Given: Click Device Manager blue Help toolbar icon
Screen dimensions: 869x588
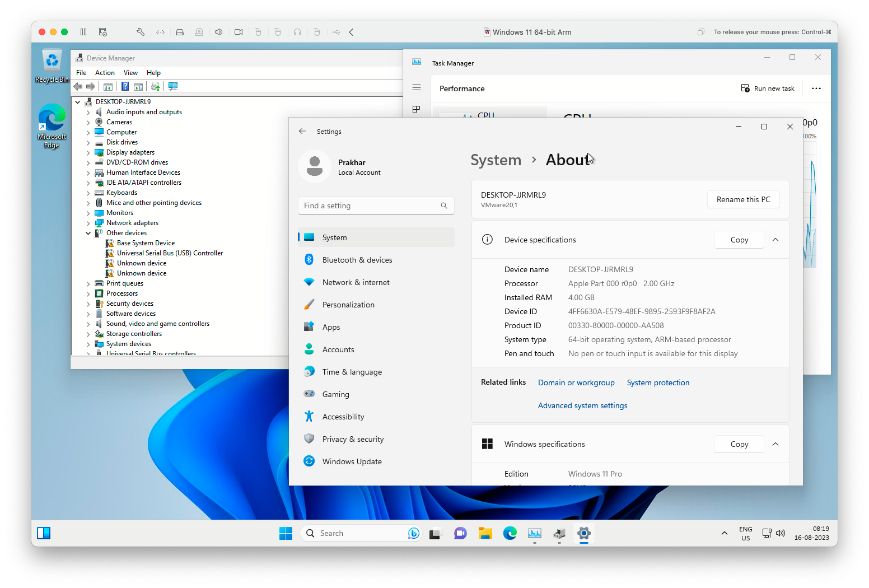Looking at the screenshot, I should tap(125, 86).
